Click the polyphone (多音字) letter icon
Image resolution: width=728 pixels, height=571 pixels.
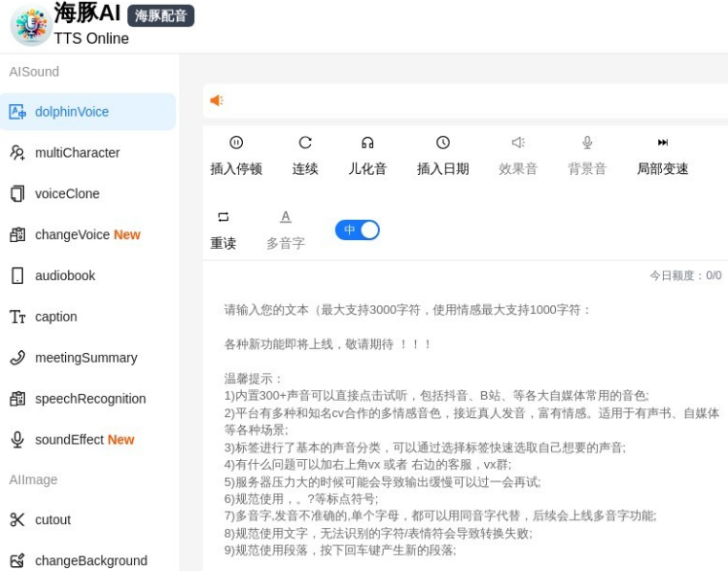pyautogui.click(x=285, y=217)
